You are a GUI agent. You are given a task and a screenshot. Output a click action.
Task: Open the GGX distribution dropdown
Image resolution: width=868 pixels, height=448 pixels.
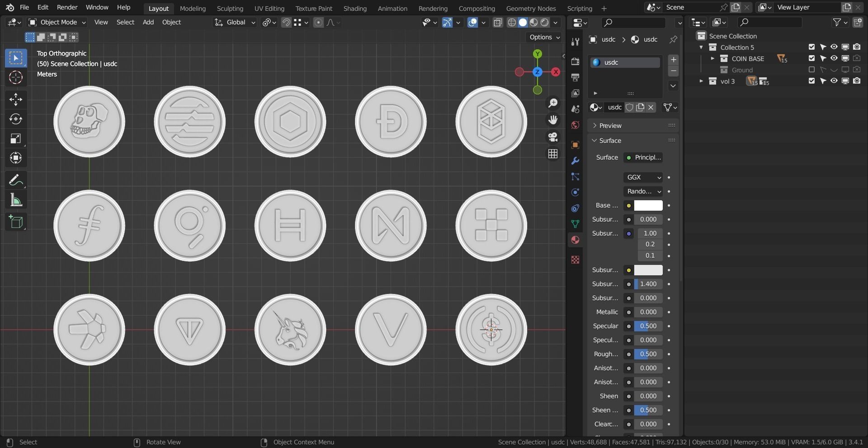click(x=643, y=177)
